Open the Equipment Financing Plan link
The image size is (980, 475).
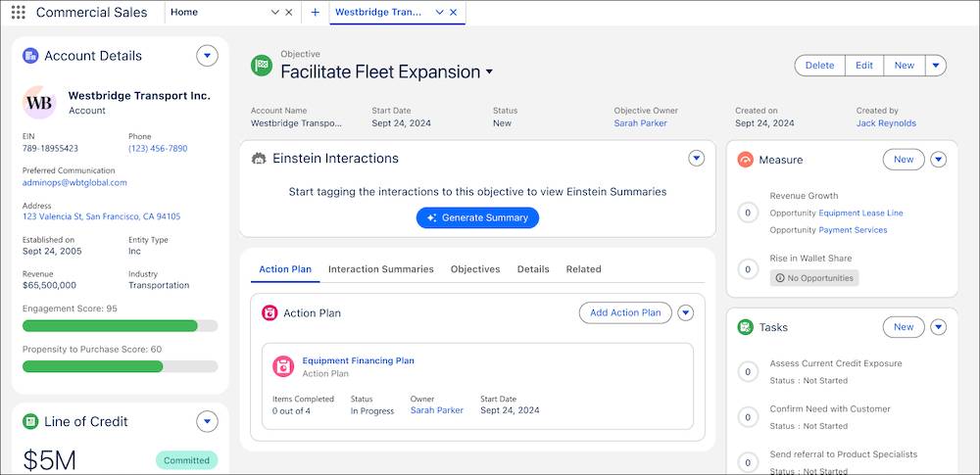[x=358, y=361]
